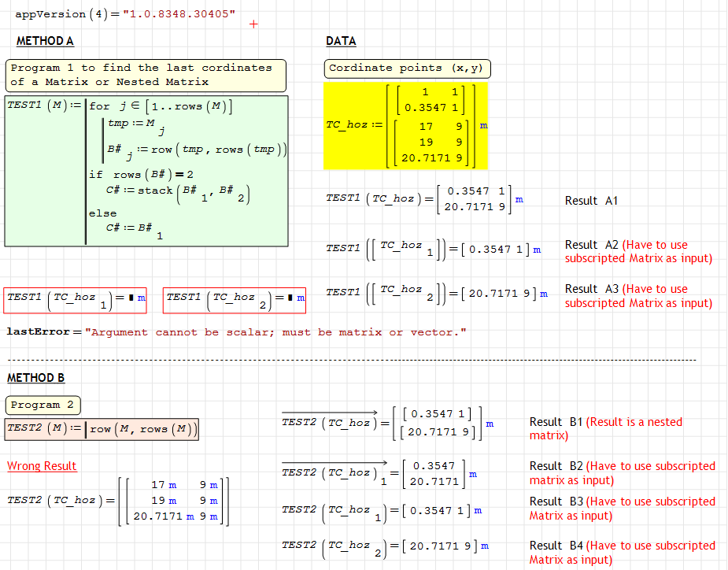This screenshot has width=728, height=570.
Task: Select the lastError message line
Action: coord(236,332)
